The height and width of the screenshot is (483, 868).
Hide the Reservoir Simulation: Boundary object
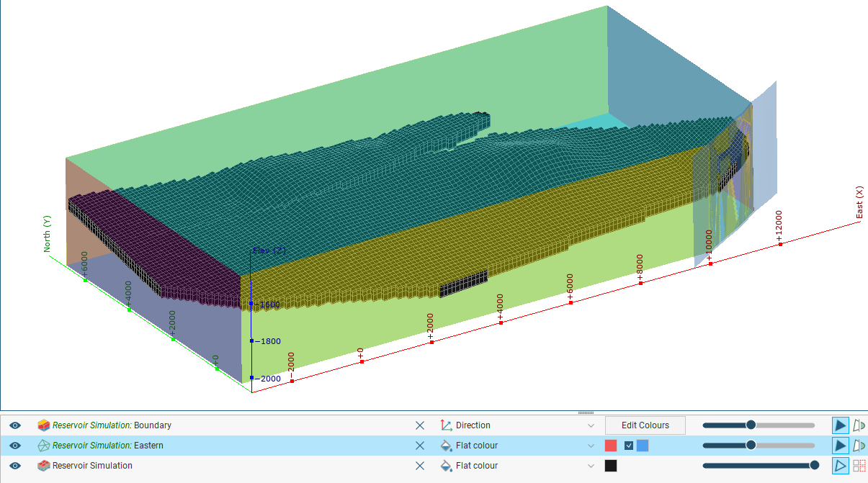[14, 425]
